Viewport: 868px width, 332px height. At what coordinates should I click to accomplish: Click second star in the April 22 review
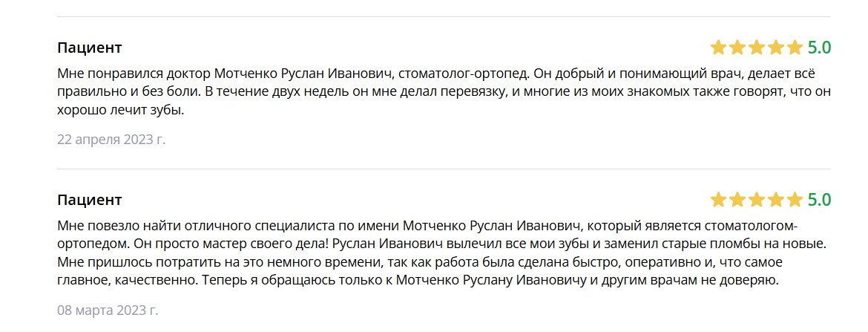pos(737,48)
